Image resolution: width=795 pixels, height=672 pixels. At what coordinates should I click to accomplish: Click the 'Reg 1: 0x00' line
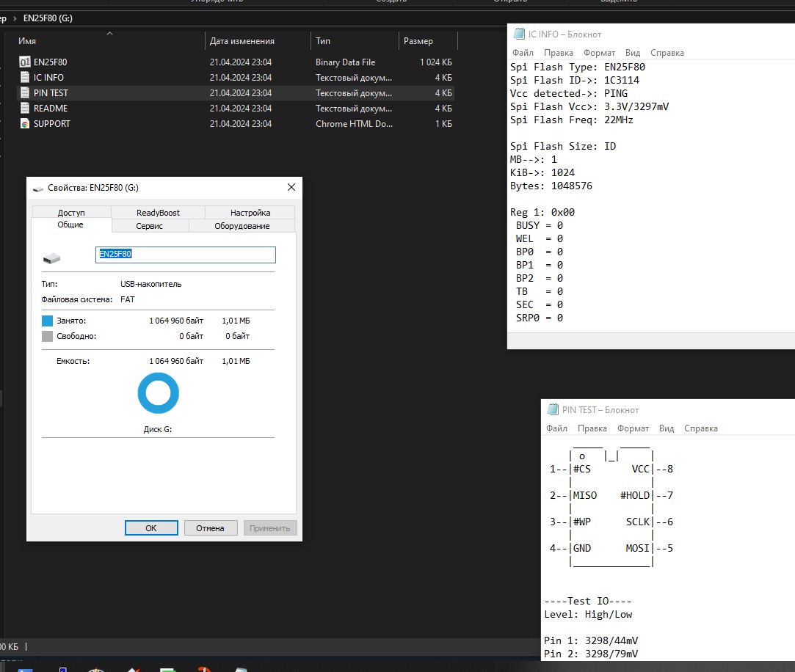[542, 212]
